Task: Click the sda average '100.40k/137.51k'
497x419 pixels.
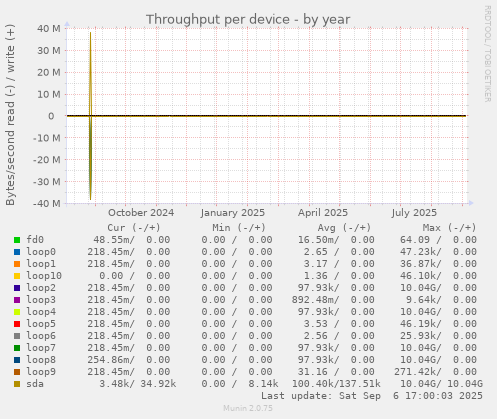Action: [x=336, y=384]
